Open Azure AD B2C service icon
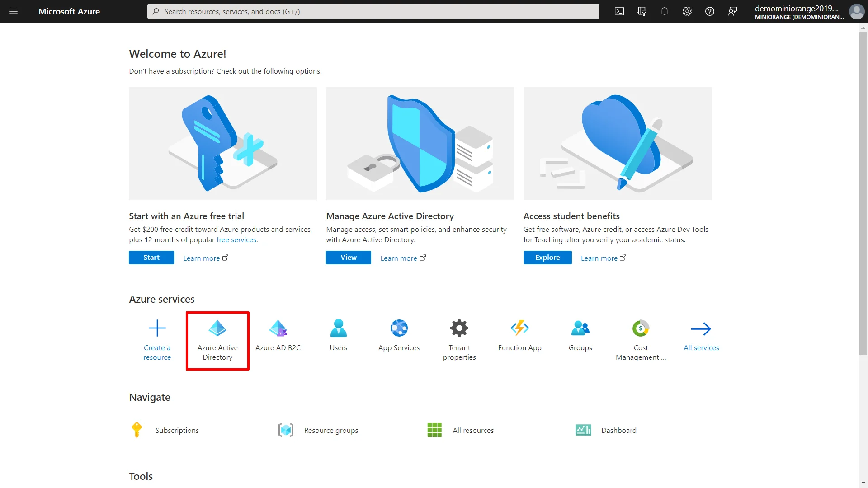 [x=278, y=328]
